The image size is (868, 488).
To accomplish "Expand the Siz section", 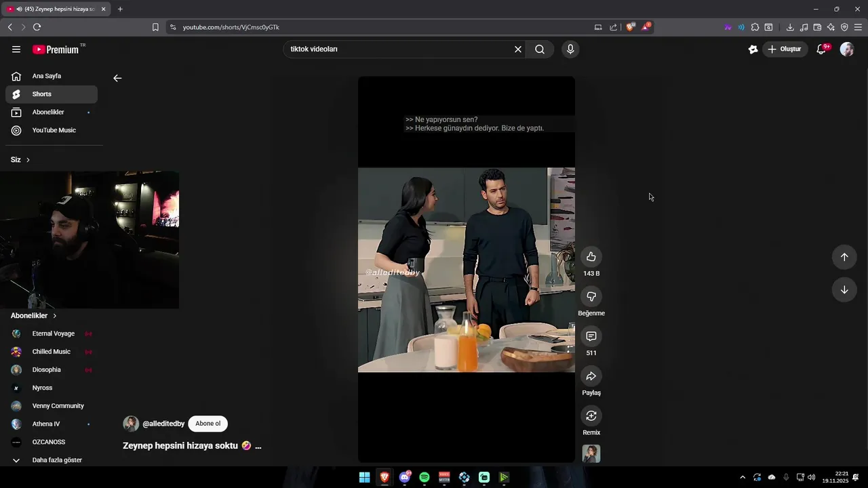I will [x=20, y=160].
